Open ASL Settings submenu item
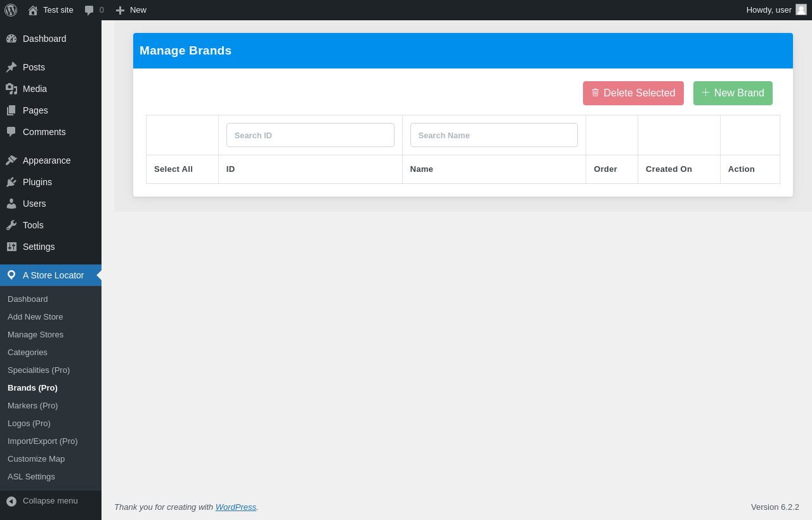This screenshot has height=520, width=812. coord(51,477)
